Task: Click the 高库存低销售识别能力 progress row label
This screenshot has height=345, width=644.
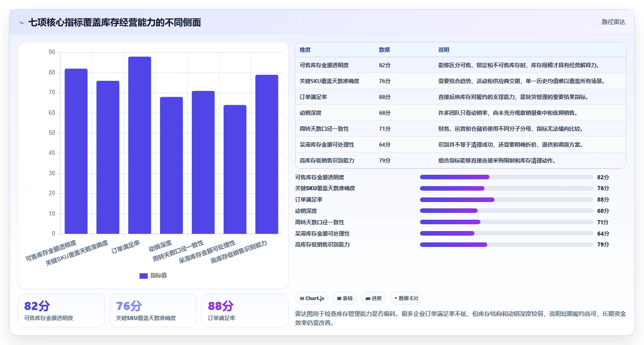Action: tap(322, 245)
